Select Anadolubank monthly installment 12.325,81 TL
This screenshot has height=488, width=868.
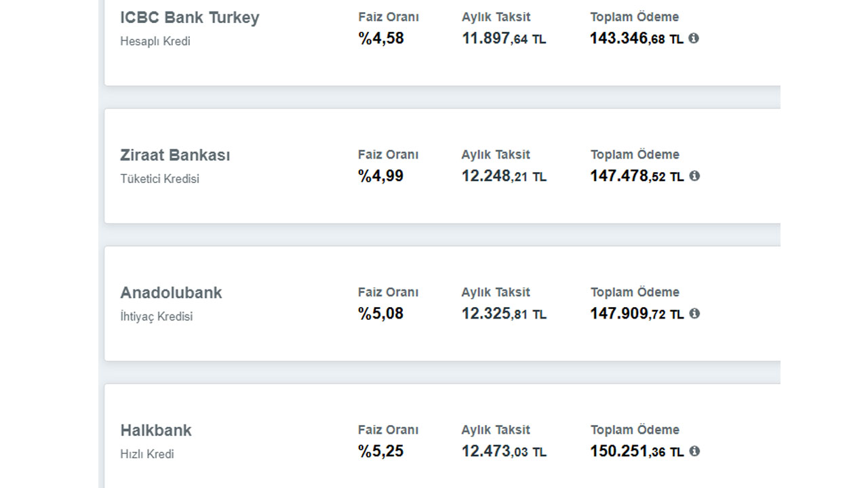[x=504, y=314]
